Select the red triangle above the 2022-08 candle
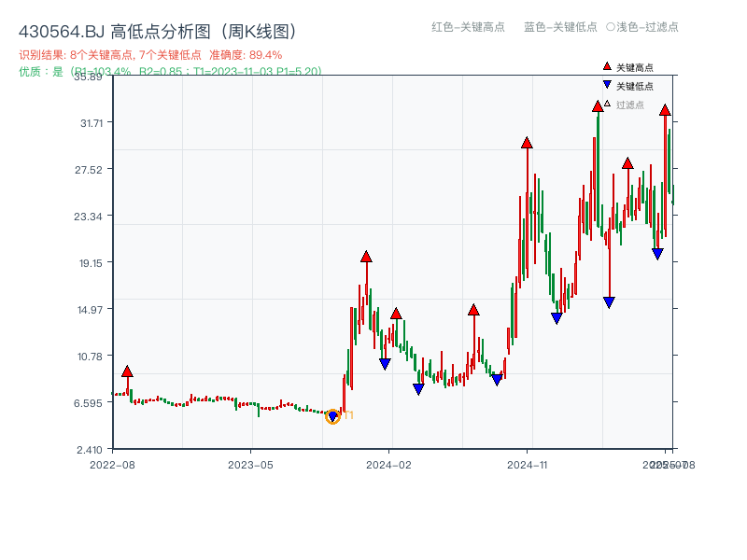This screenshot has width=747, height=560. pyautogui.click(x=126, y=371)
